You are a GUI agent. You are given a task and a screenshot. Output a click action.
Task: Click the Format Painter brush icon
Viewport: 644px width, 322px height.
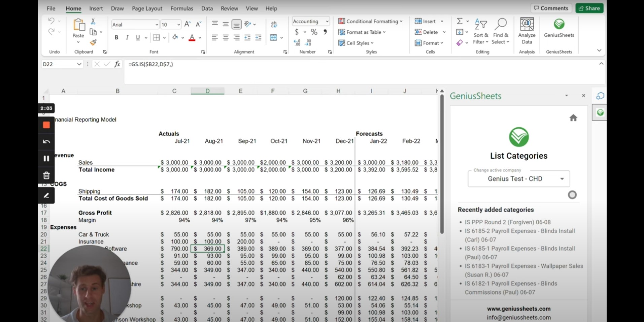pos(93,42)
